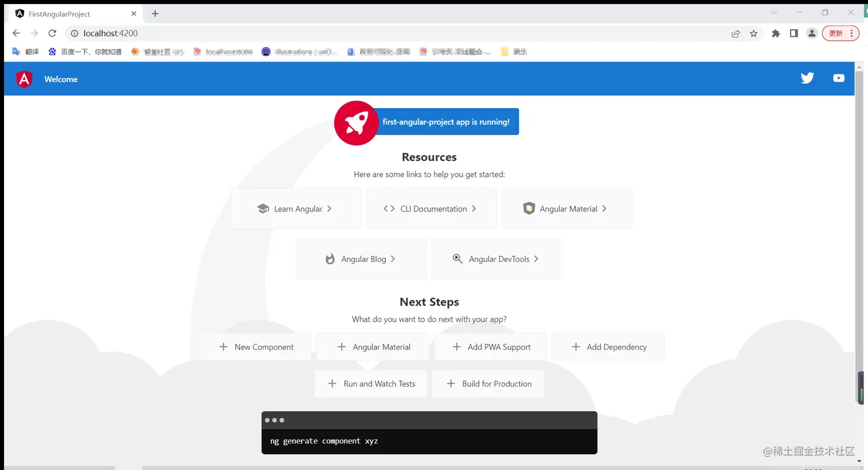Click the Resources heading
This screenshot has height=470, width=868.
[x=429, y=157]
